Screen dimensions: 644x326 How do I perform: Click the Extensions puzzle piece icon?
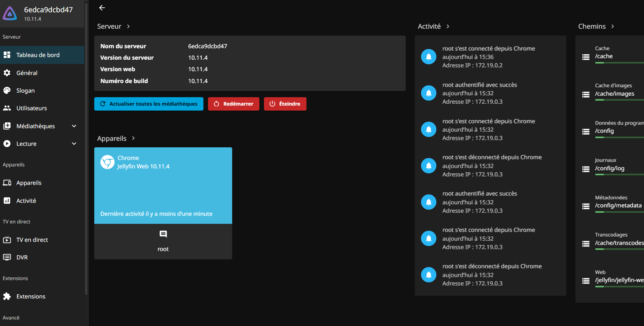(x=7, y=296)
